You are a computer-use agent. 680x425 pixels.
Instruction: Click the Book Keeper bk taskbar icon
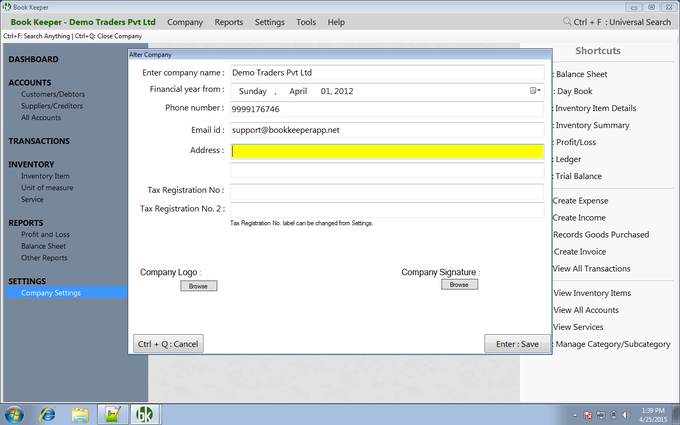coord(145,415)
